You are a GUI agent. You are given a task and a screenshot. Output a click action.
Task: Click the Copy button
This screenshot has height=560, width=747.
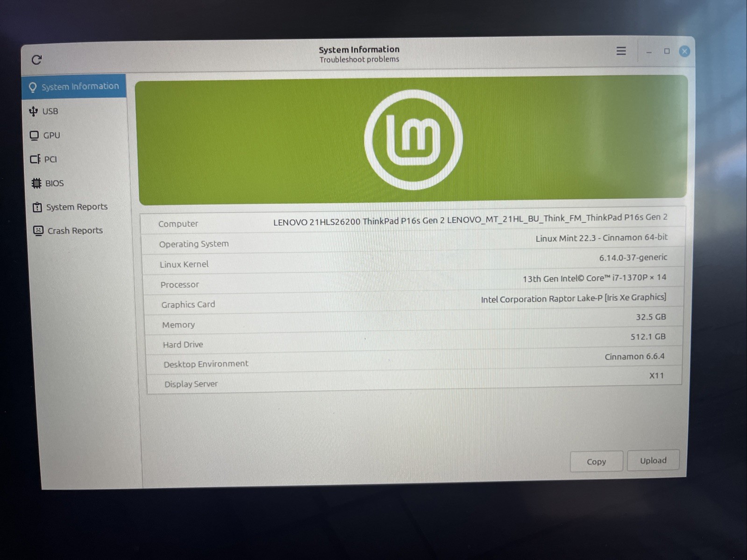pyautogui.click(x=597, y=461)
